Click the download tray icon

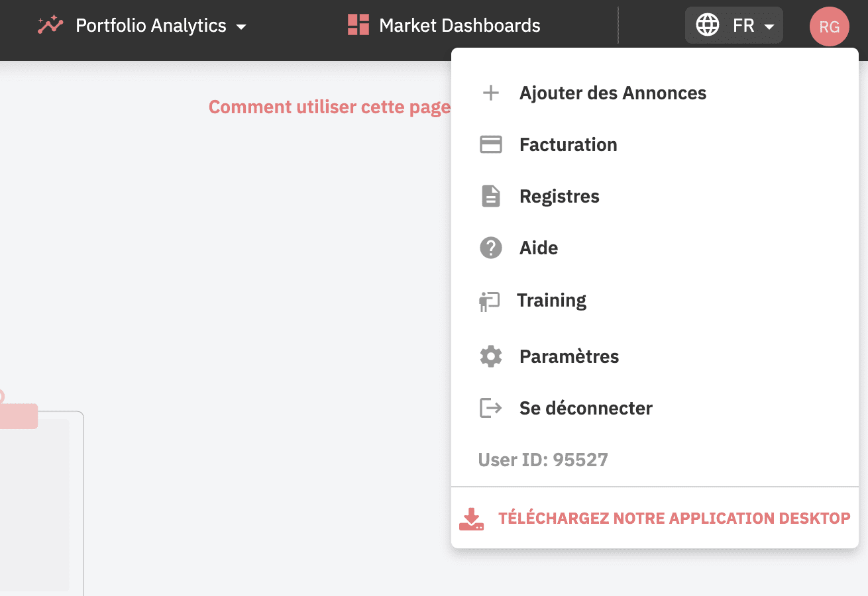[472, 519]
